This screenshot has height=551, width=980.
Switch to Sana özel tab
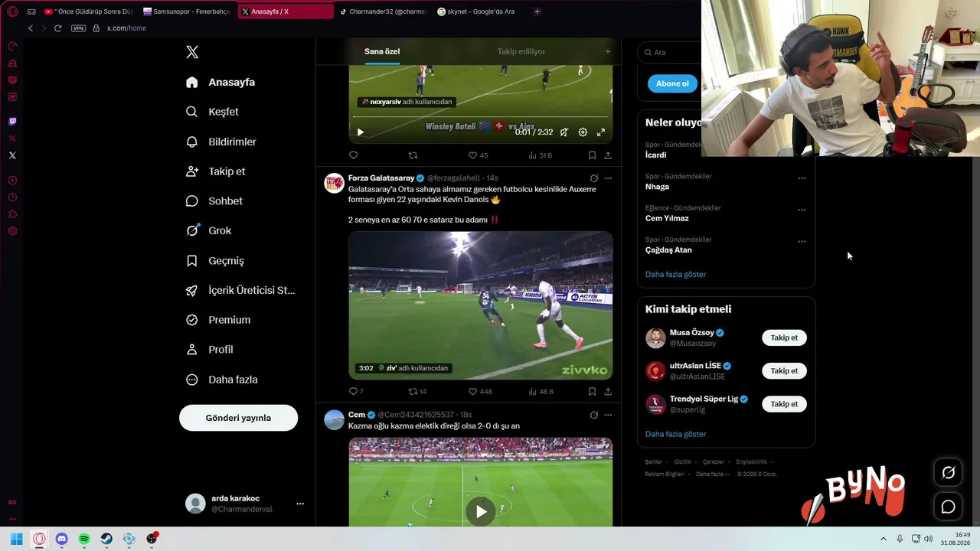(x=382, y=51)
